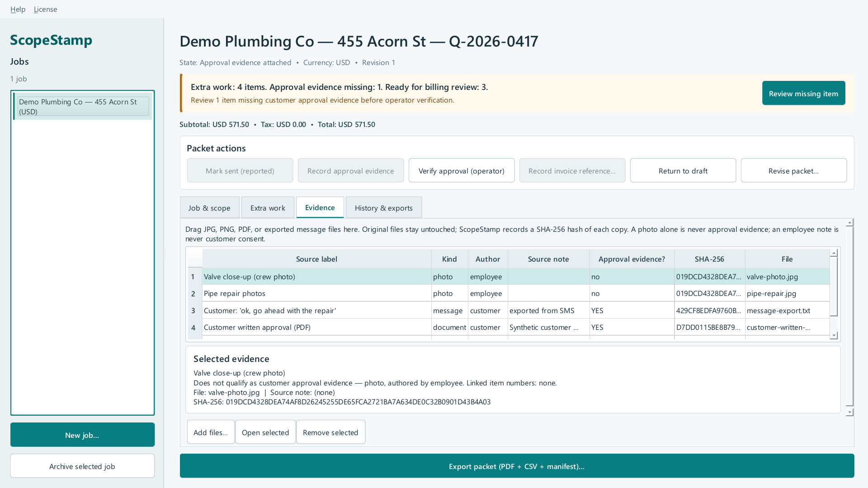This screenshot has width=868, height=488.
Task: Click 429CF8EDFA9760B... hash cell
Action: coord(709,310)
